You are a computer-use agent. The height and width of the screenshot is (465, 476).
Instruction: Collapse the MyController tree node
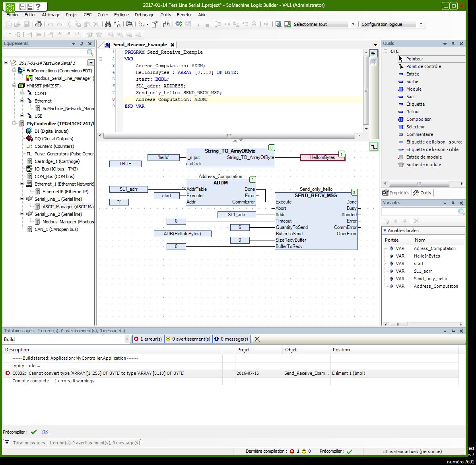point(15,124)
